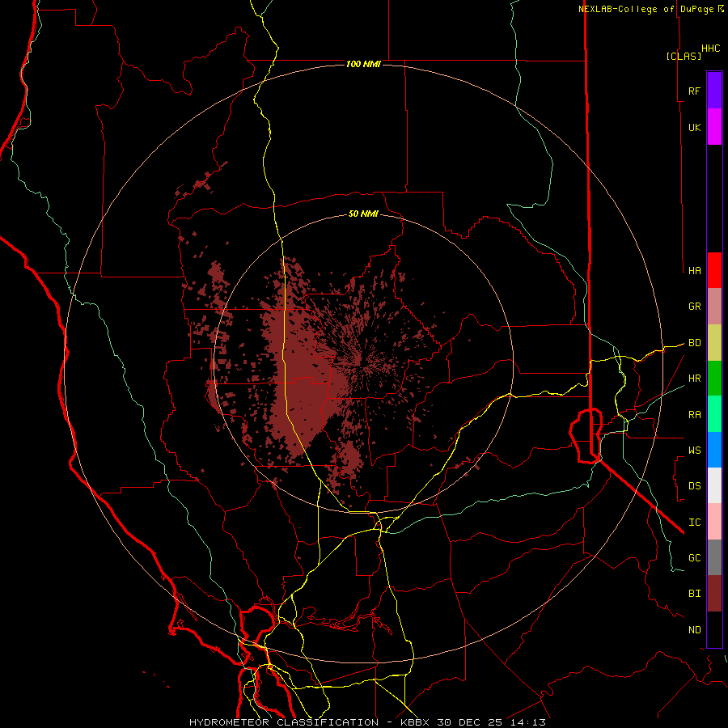Click the GR legend label
728x728 pixels.
pyautogui.click(x=694, y=307)
